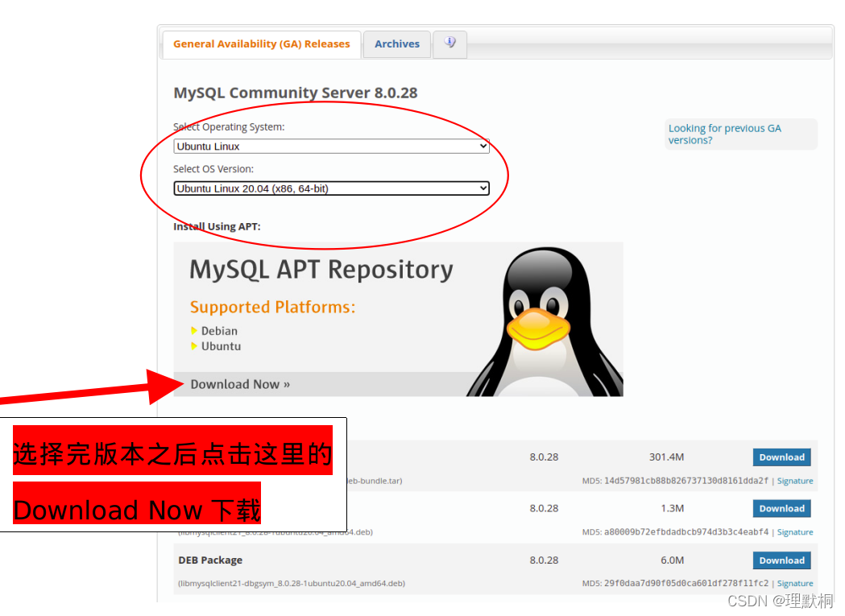Select MD5 value 29f0daa7d90f05d0ca601df278f11fc2
845x616 pixels.
686,583
